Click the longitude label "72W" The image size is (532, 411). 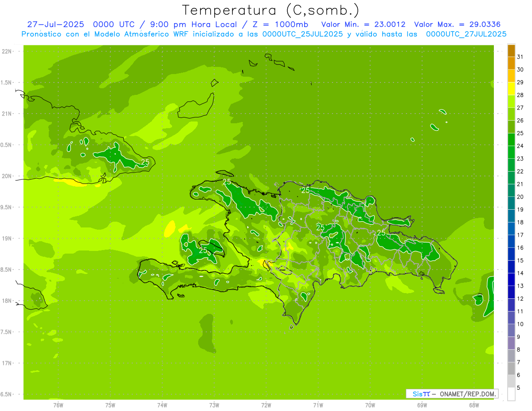click(x=266, y=405)
